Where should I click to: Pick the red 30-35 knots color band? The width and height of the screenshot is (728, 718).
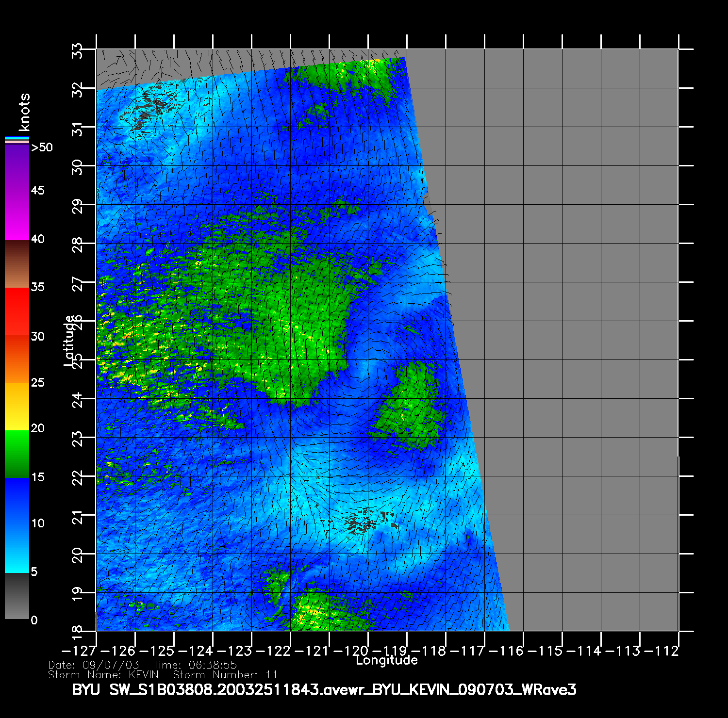pyautogui.click(x=17, y=311)
